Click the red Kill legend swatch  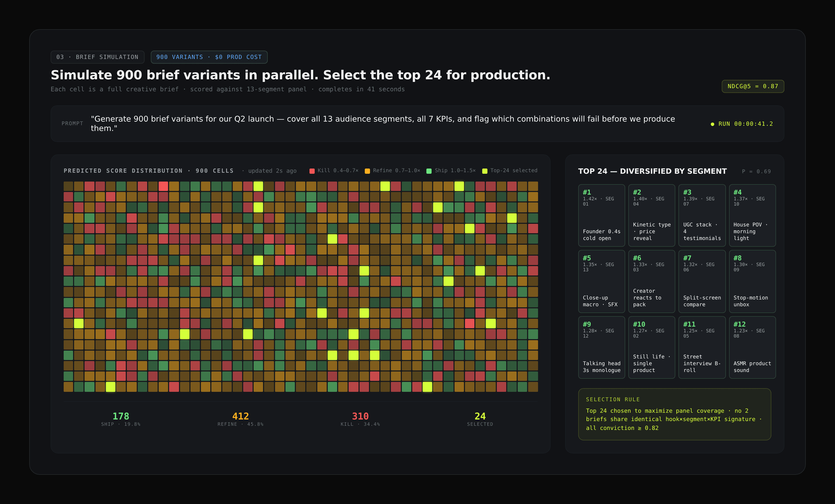312,171
